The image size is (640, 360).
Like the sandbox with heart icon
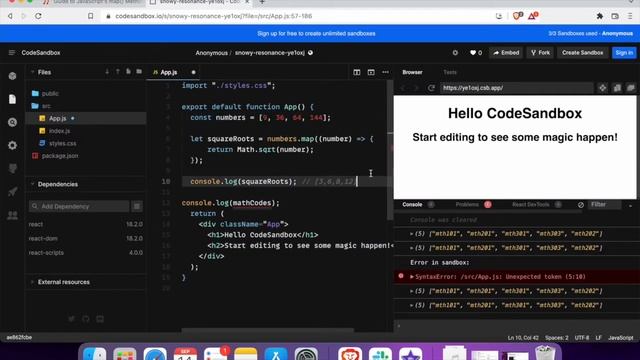point(476,53)
